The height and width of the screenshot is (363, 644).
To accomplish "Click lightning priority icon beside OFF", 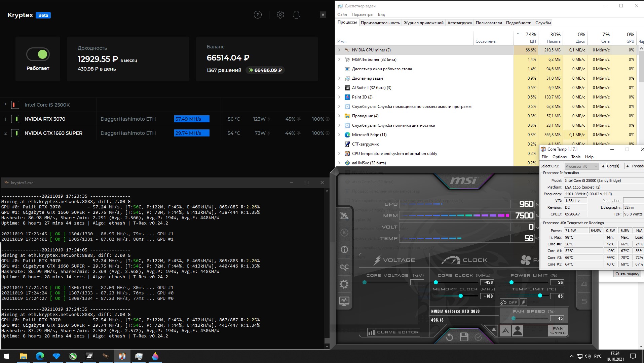I will [523, 302].
